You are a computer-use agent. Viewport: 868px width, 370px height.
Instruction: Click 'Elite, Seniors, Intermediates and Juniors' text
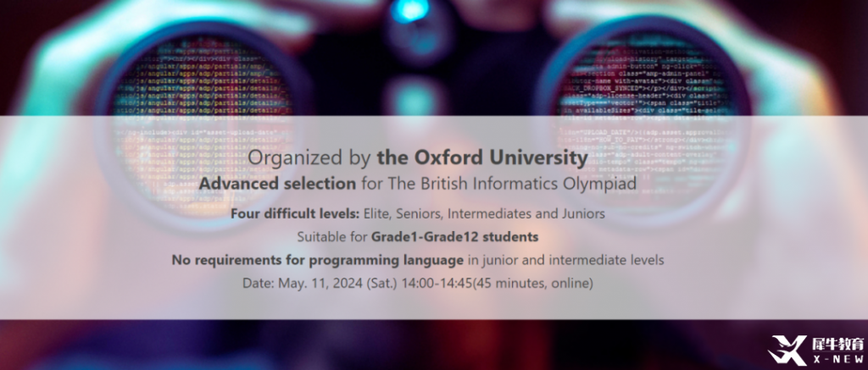point(484,213)
